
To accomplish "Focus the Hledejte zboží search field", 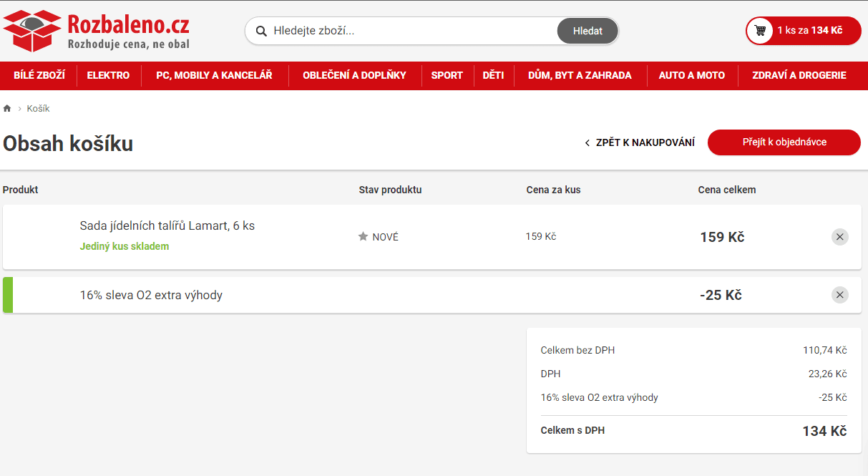I will click(408, 31).
